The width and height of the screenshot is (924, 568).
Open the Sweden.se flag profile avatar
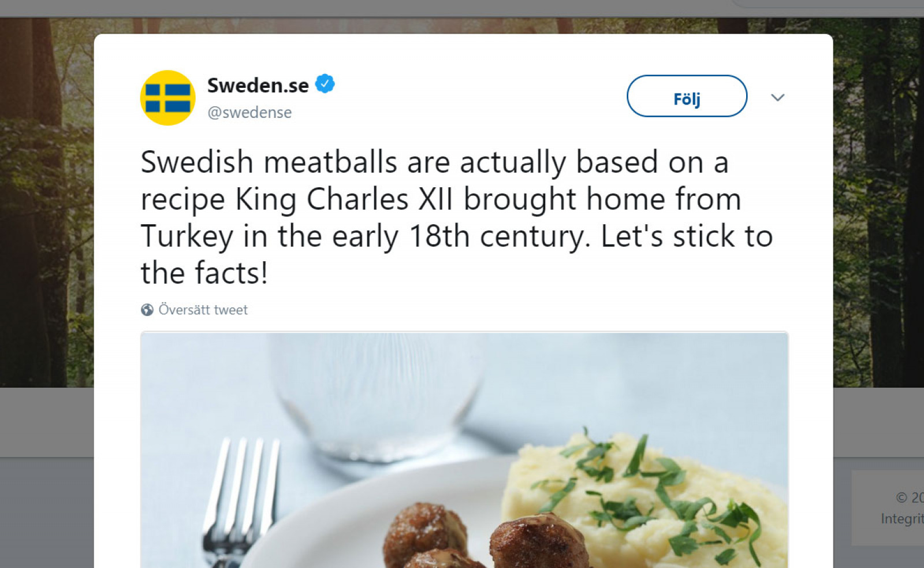tap(167, 98)
